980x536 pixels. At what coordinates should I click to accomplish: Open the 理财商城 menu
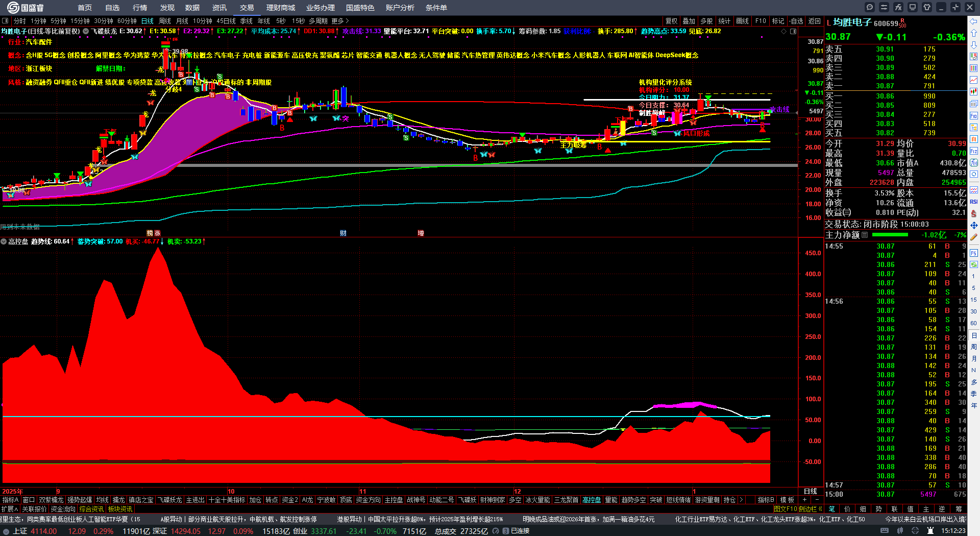click(x=281, y=8)
